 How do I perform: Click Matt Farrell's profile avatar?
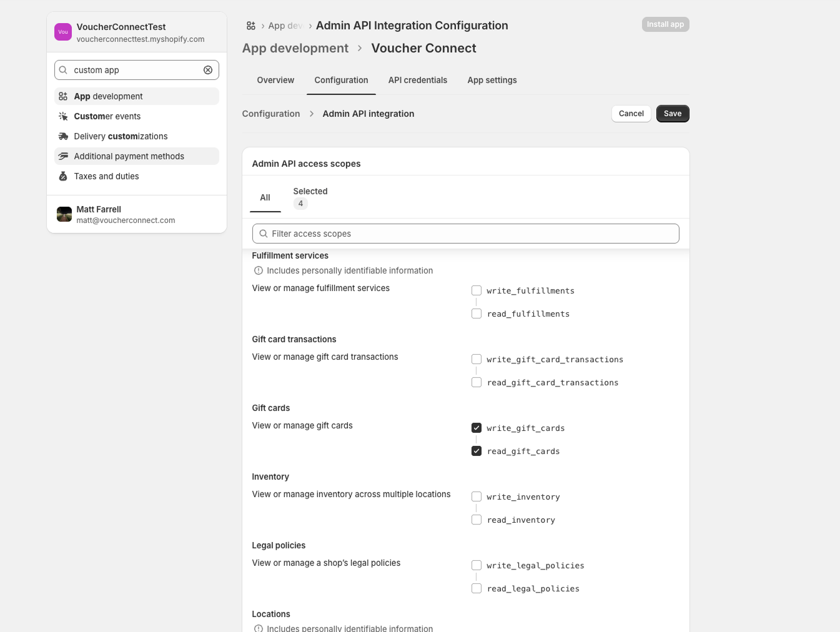coord(64,214)
